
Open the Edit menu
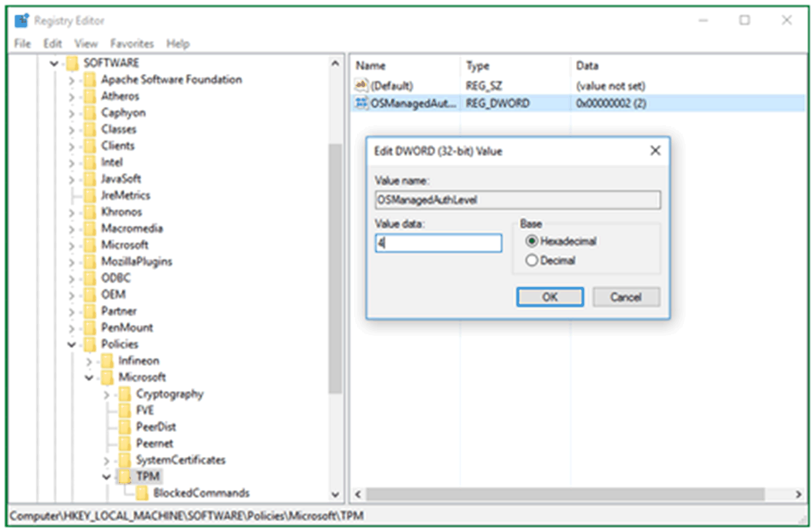[53, 44]
